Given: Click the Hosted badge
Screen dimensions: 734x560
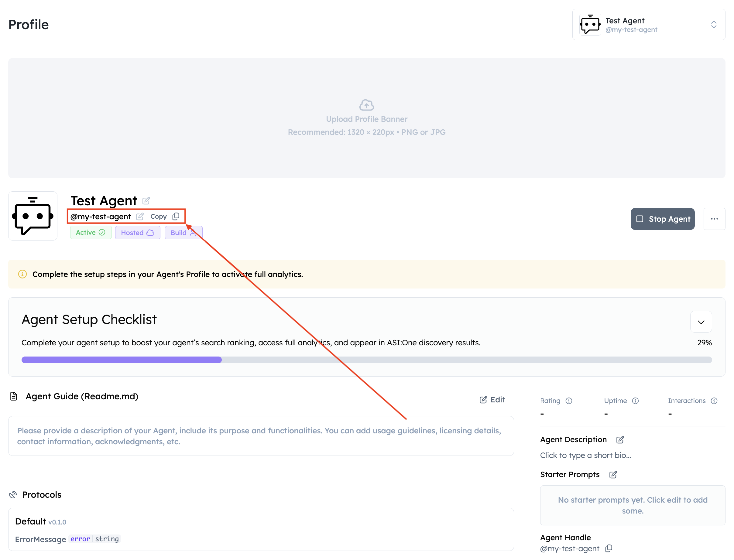Looking at the screenshot, I should click(138, 233).
